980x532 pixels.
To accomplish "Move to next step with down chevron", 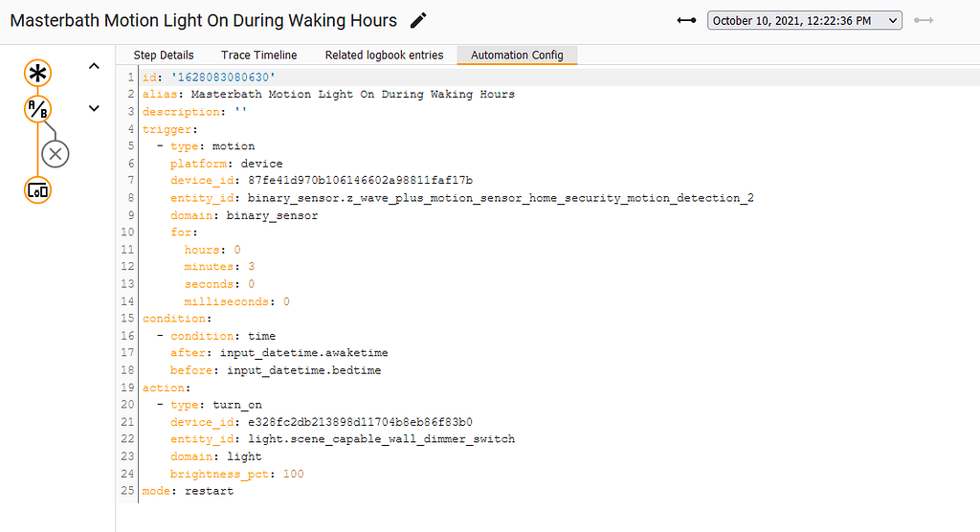I will 94,108.
